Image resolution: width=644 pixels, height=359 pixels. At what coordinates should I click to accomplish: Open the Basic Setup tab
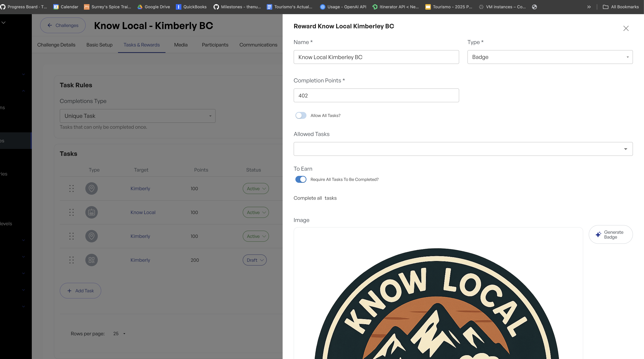(x=99, y=45)
